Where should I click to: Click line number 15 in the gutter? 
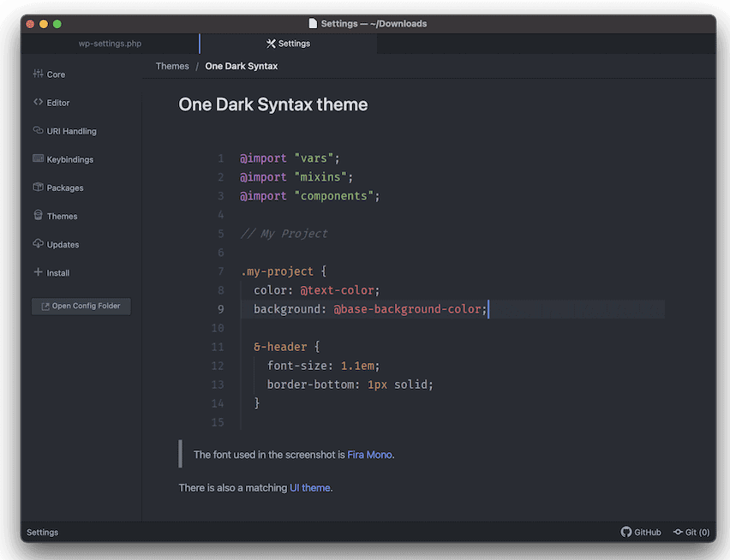click(x=218, y=422)
